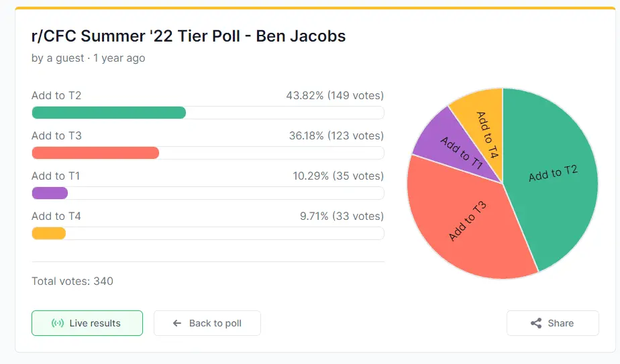Go back to poll

coord(207,323)
